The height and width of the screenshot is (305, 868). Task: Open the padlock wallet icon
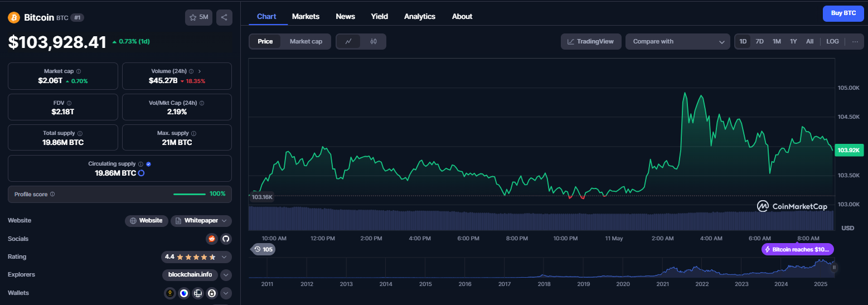(212, 293)
